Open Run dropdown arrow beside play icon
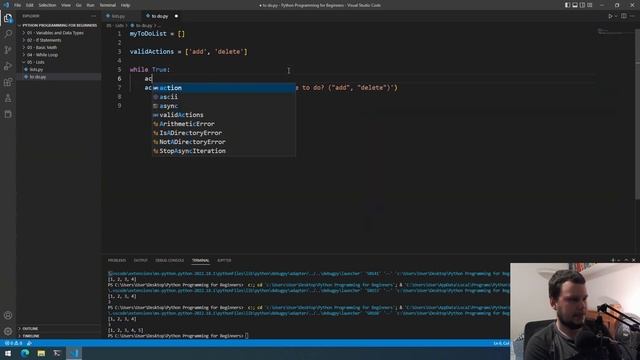Image resolution: width=640 pixels, height=360 pixels. coord(616,16)
